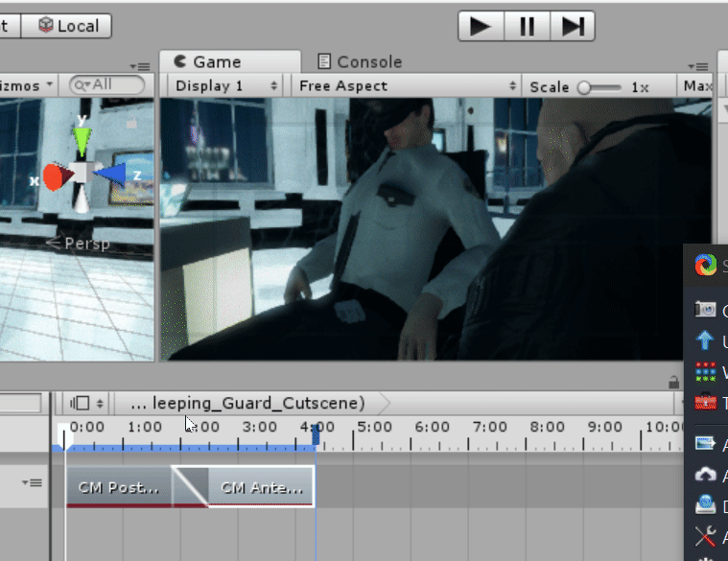The image size is (728, 561).
Task: Click the 5:00 mark on timeline ruler
Action: click(374, 427)
